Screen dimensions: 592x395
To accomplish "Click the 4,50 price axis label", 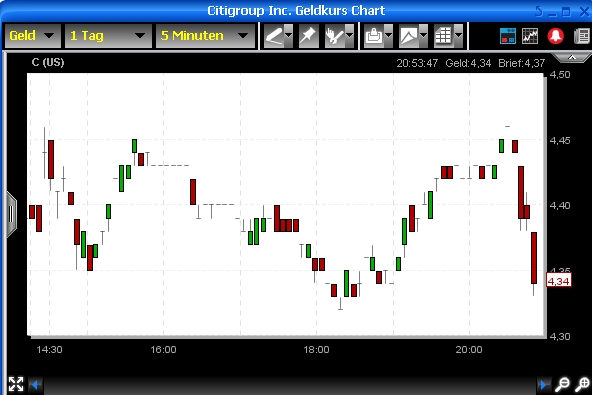I will coord(560,74).
